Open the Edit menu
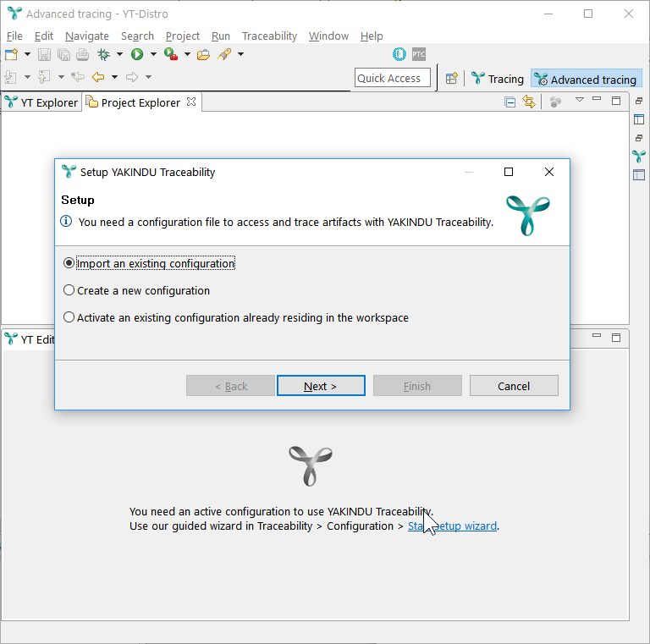Viewport: 650px width, 644px height. click(x=43, y=36)
